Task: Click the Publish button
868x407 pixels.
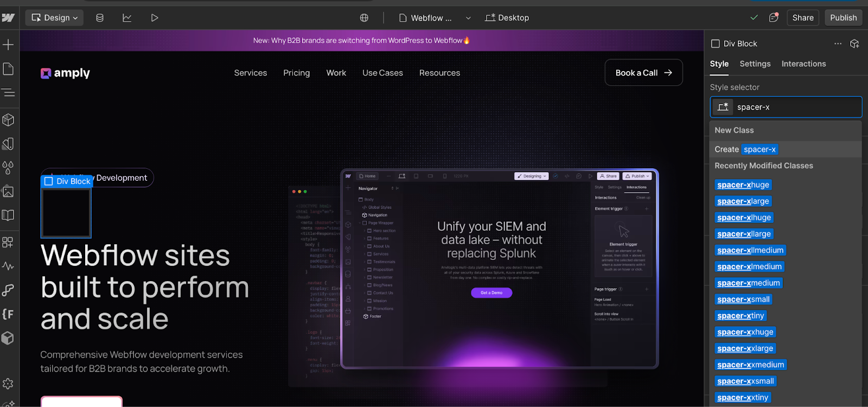Action: tap(844, 18)
